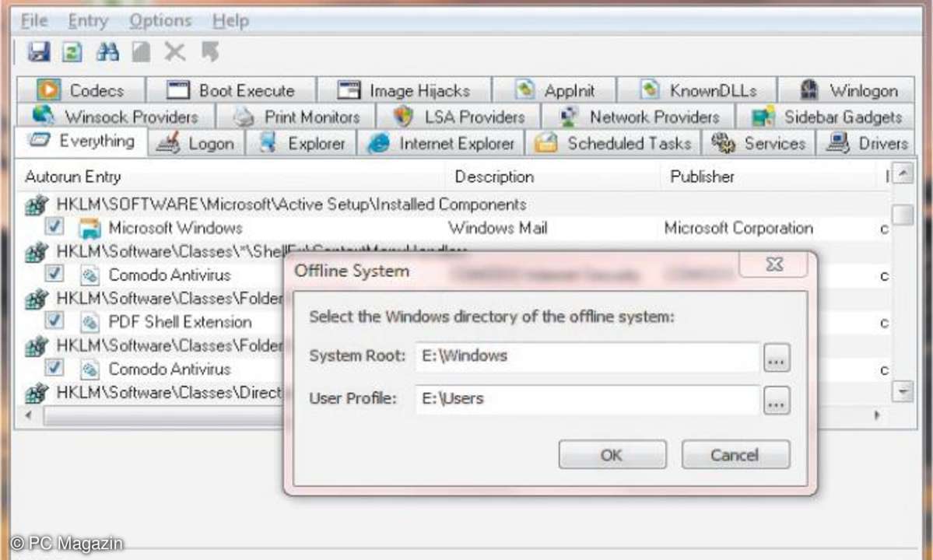Open the Network Providers tab

639,117
